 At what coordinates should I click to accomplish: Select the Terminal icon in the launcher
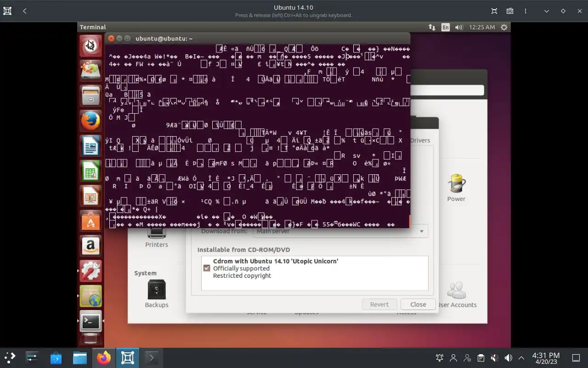pos(90,322)
